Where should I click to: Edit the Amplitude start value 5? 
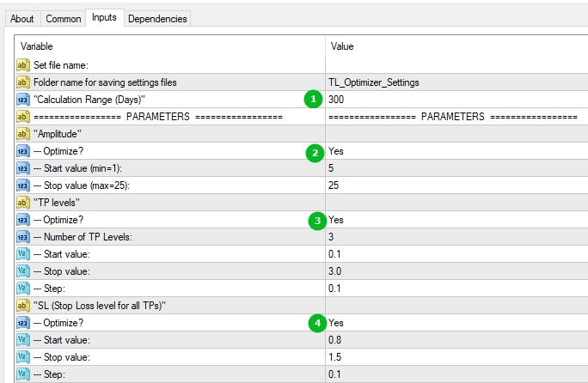456,168
